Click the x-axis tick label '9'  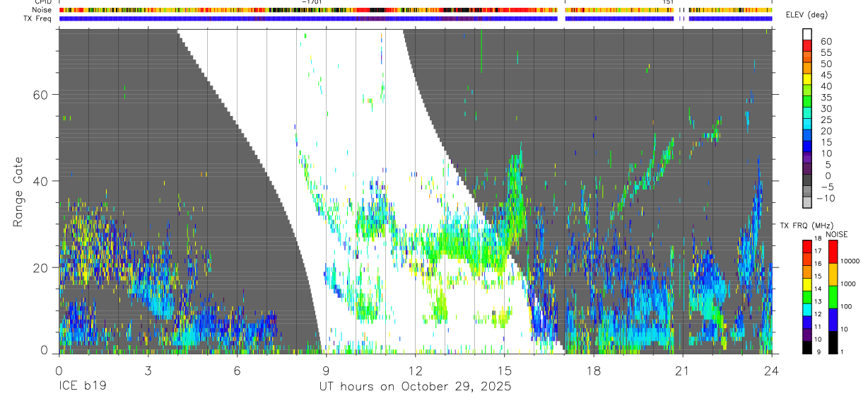coord(326,371)
